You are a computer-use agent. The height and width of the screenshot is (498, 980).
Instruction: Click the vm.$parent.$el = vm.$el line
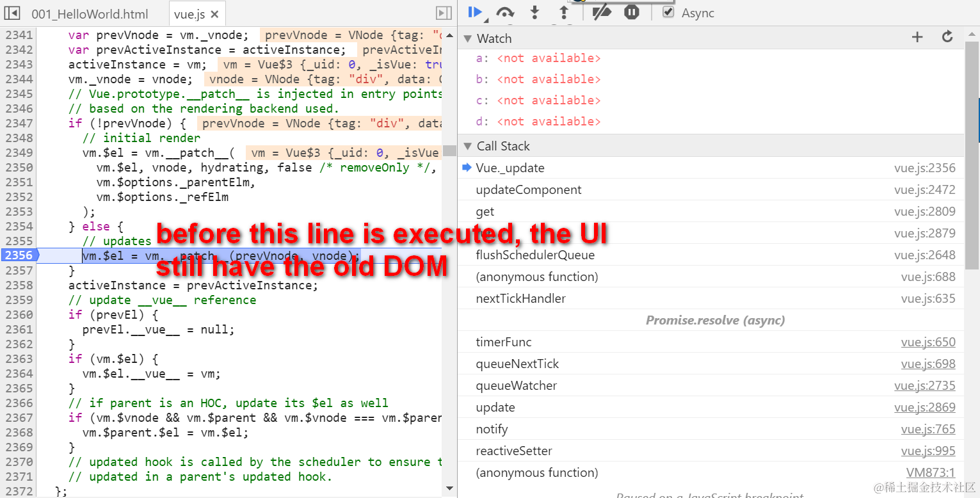[165, 432]
